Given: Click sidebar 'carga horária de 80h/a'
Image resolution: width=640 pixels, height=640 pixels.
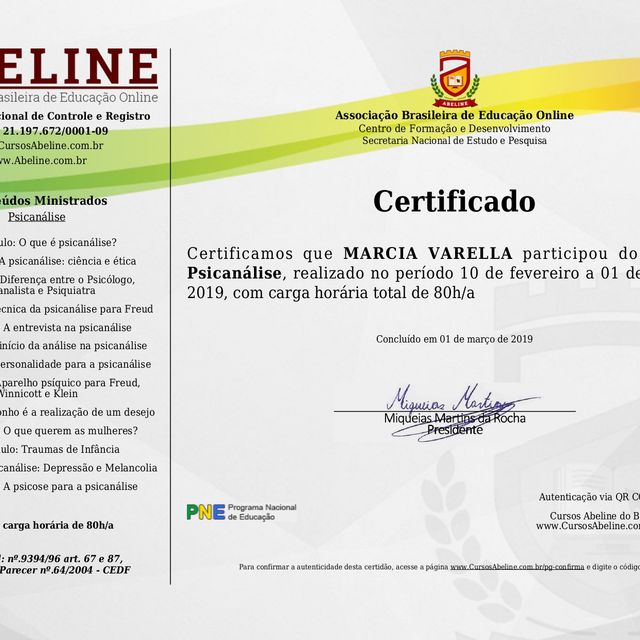Looking at the screenshot, I should click(58, 525).
